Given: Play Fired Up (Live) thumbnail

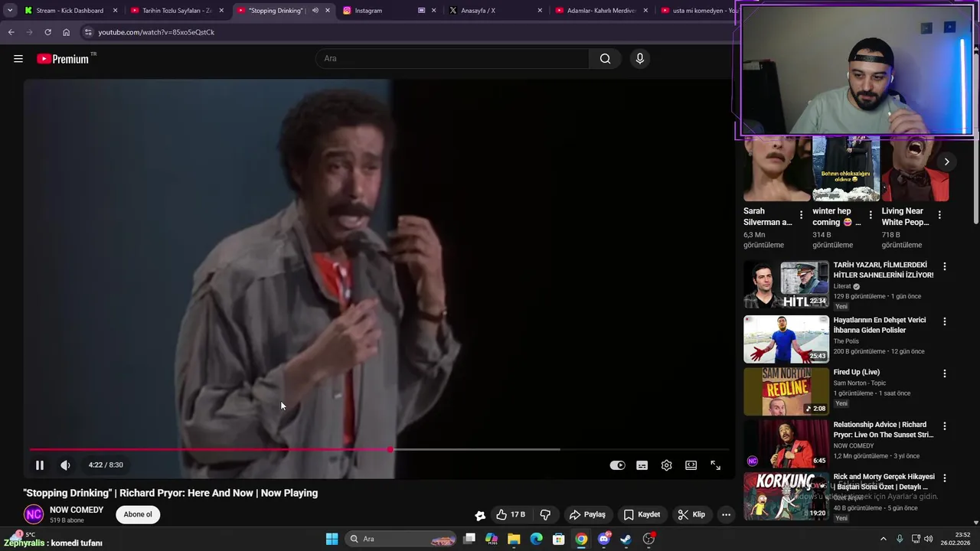Looking at the screenshot, I should point(786,391).
